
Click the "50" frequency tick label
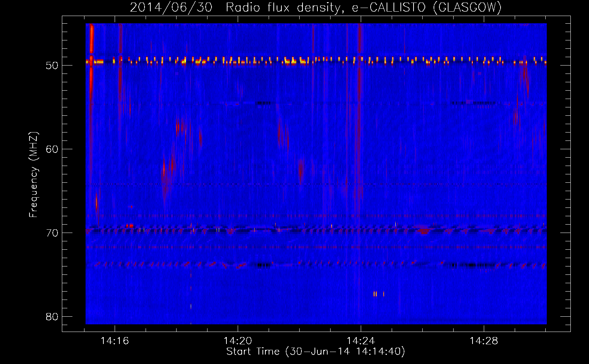coord(52,66)
